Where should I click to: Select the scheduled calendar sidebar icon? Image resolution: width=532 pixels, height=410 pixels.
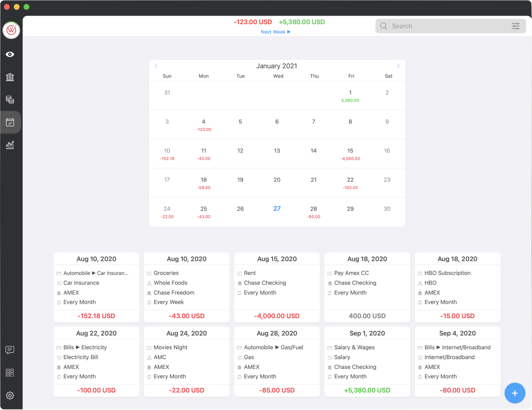[10, 122]
